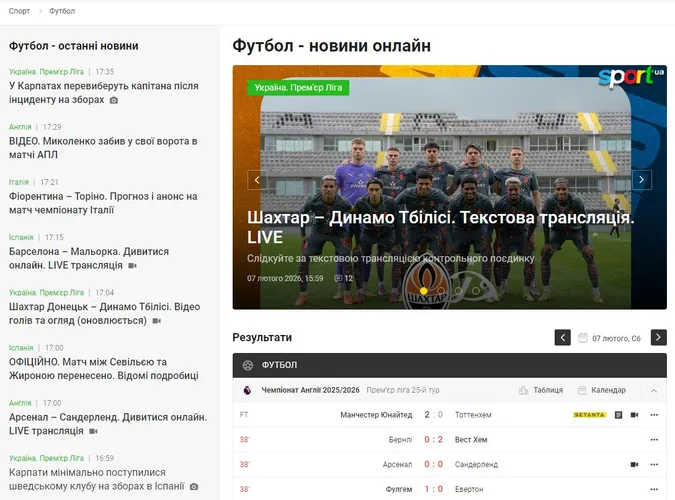This screenshot has width=675, height=500.
Task: Click Манчестер Юнайтед team name
Action: pos(376,415)
